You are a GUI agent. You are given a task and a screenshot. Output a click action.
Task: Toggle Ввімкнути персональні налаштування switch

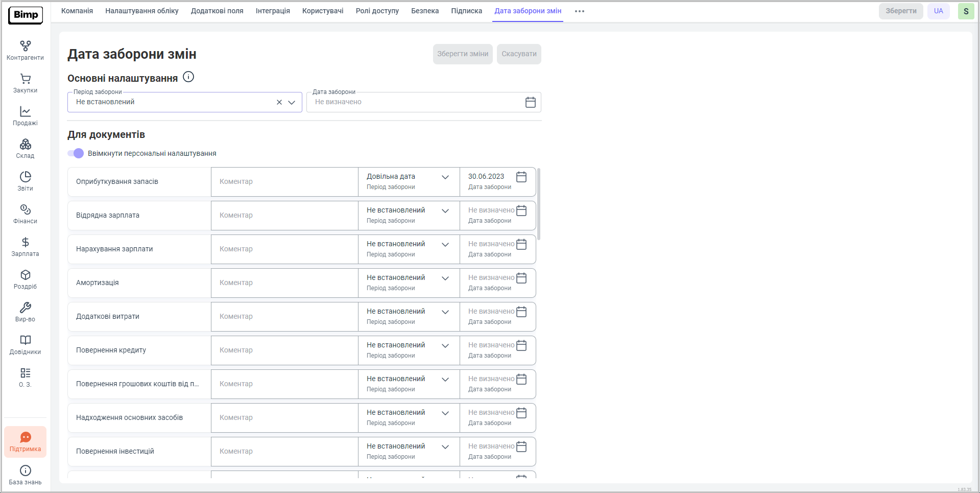click(x=76, y=153)
